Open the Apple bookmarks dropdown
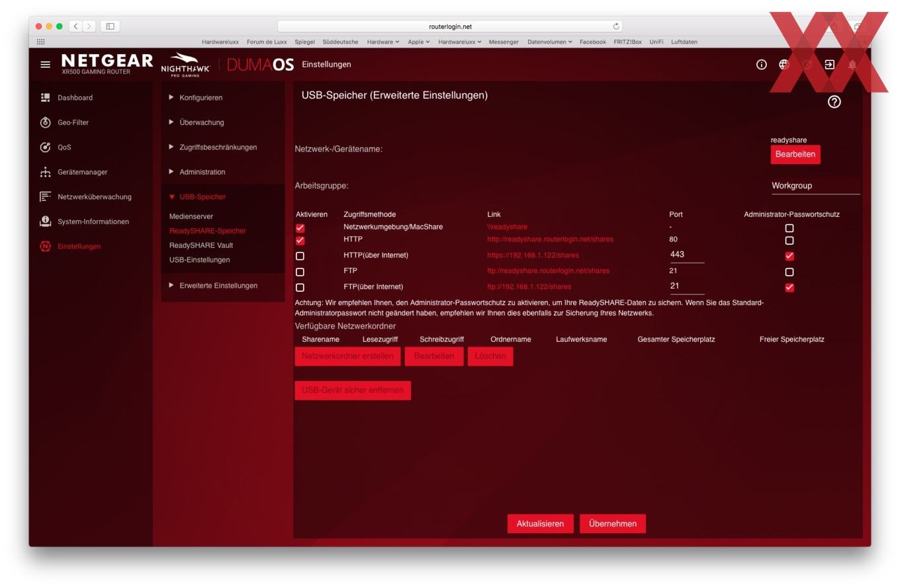Viewport: 900px width, 588px height. point(419,42)
